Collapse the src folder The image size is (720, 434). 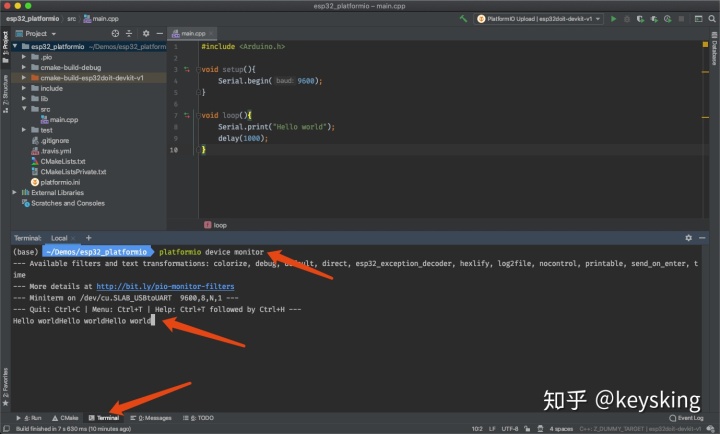[x=24, y=109]
